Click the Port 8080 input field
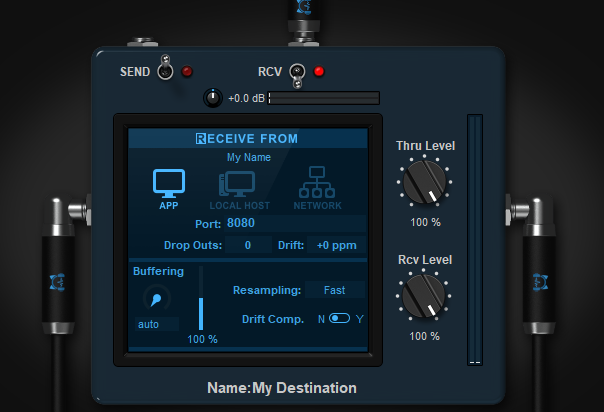 295,223
